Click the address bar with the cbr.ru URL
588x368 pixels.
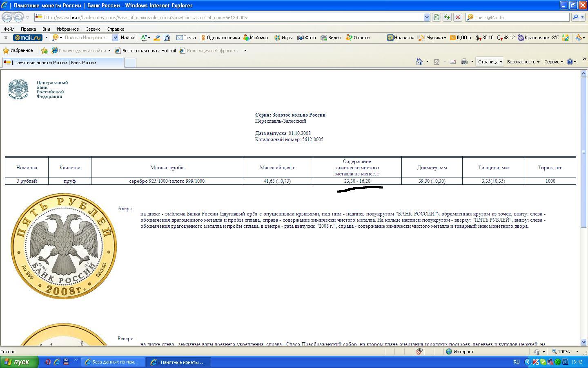pos(229,17)
